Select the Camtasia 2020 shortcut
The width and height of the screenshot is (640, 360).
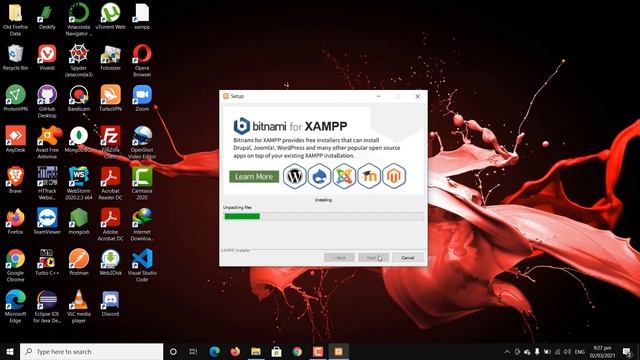point(142,183)
